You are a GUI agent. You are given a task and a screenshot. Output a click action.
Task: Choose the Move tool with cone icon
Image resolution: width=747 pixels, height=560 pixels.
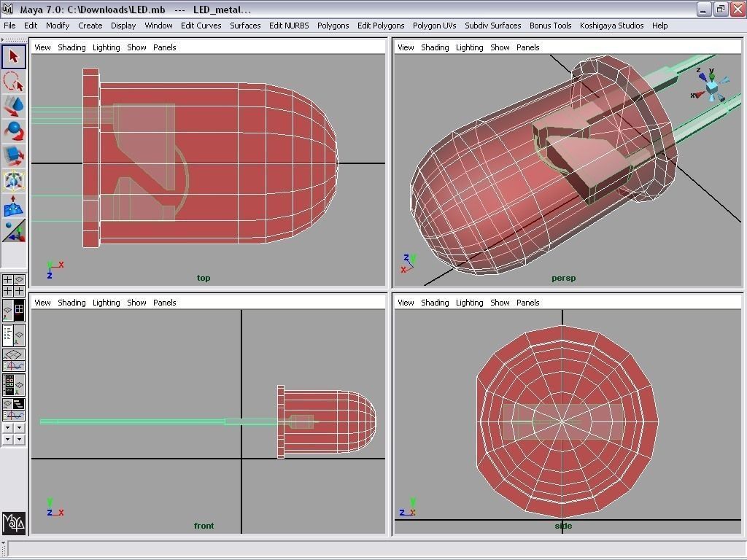[13, 106]
